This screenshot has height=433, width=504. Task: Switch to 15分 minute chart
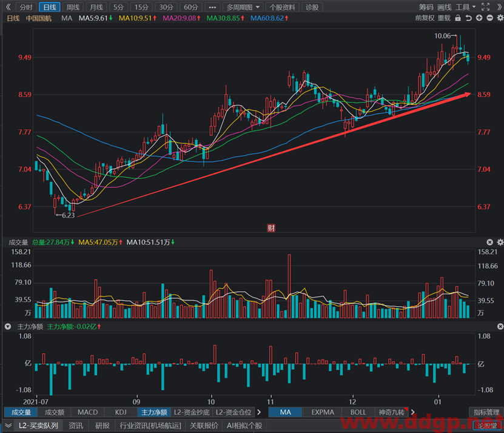coord(141,7)
